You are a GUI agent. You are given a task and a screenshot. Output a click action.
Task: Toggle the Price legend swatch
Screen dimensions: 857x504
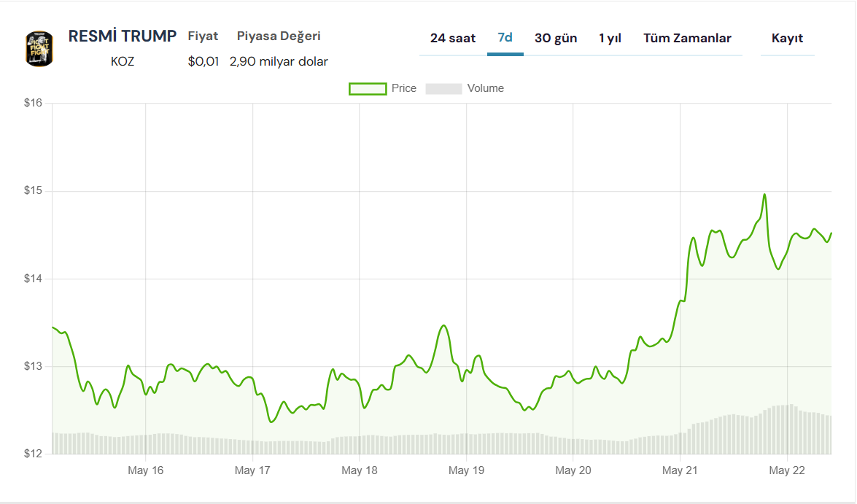point(368,88)
